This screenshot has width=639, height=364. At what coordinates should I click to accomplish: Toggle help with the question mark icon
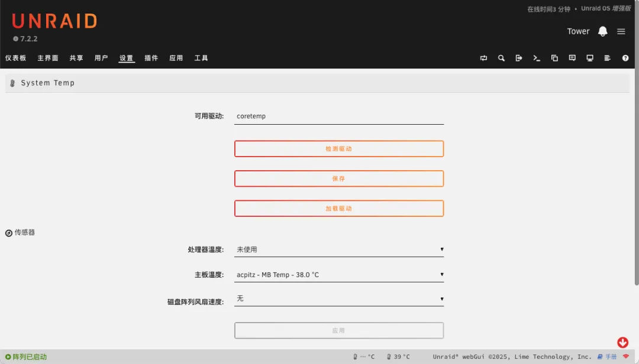(x=625, y=58)
